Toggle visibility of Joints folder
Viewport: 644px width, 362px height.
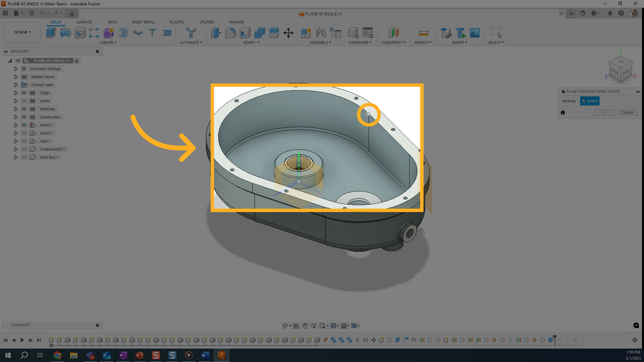(x=24, y=101)
